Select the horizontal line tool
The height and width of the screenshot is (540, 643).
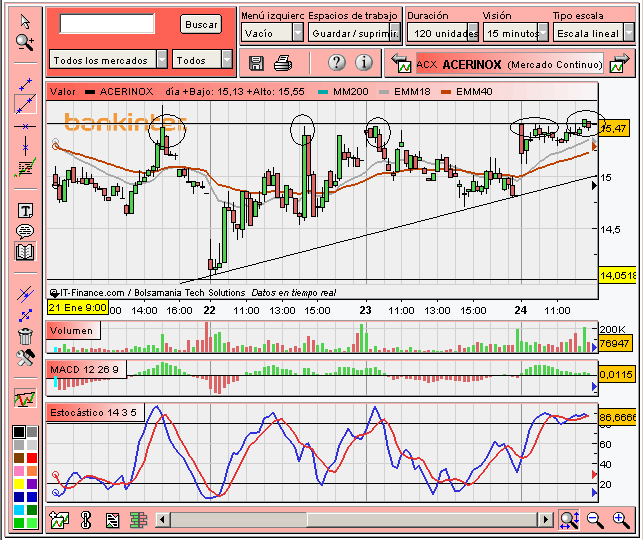point(25,126)
